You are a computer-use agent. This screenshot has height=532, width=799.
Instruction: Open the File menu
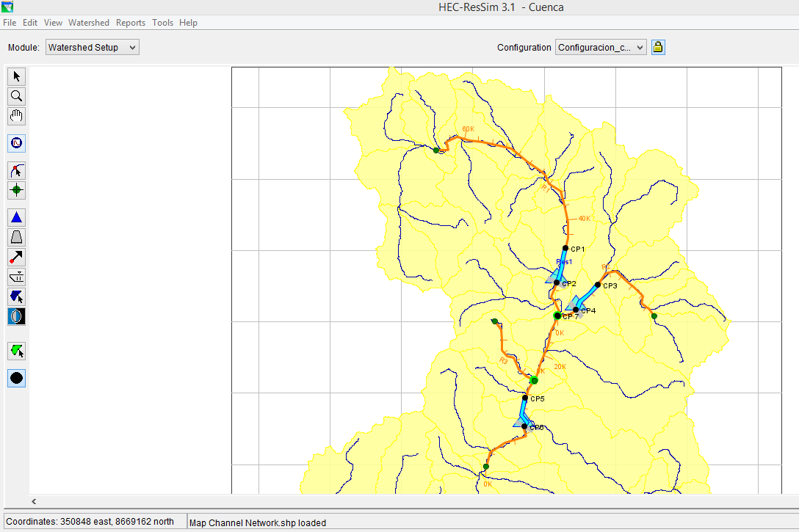pos(9,23)
